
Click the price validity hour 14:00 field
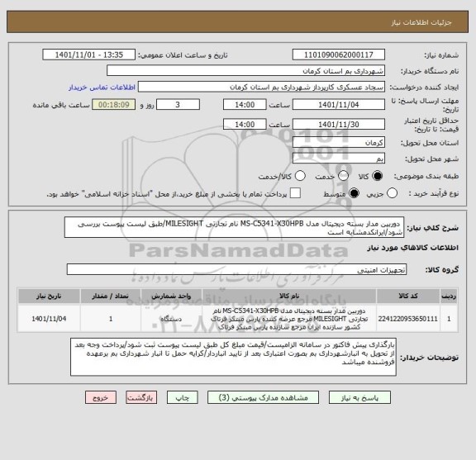pyautogui.click(x=245, y=125)
